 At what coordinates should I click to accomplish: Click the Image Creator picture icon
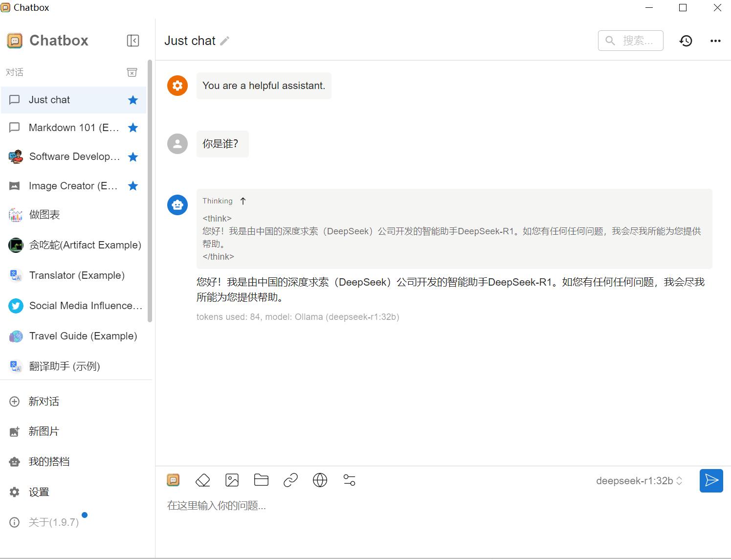coord(15,186)
